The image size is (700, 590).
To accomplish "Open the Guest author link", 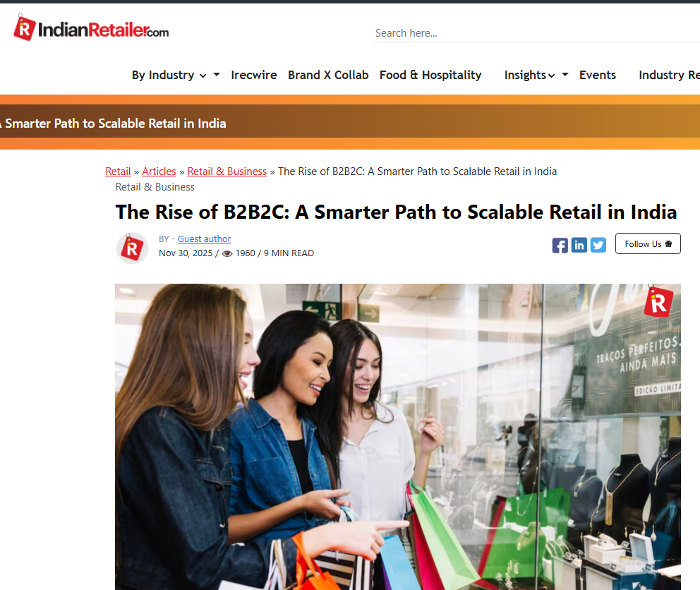I will 204,239.
